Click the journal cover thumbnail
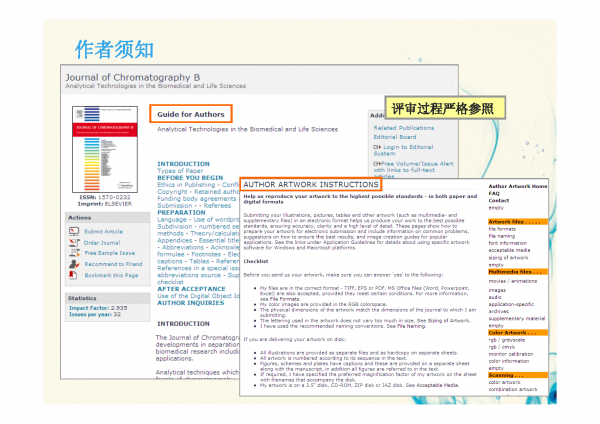This screenshot has height=424, width=600. coord(105,149)
